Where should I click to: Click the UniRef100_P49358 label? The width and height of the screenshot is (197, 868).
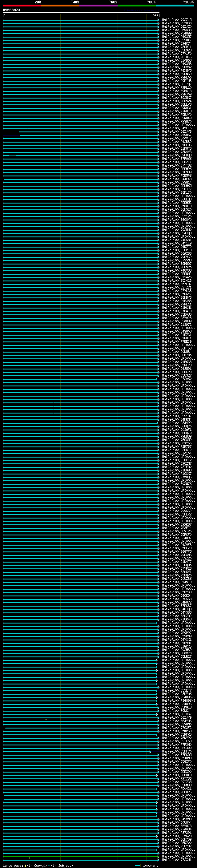click(x=177, y=64)
